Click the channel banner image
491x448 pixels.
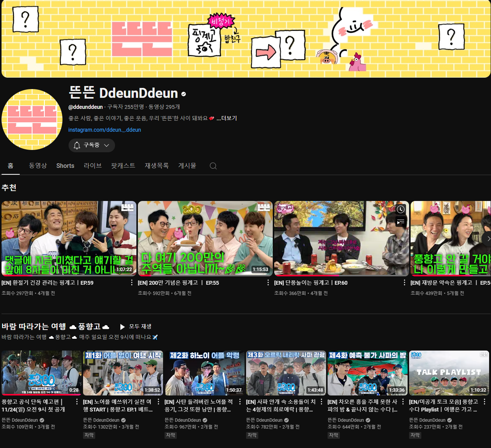246,39
